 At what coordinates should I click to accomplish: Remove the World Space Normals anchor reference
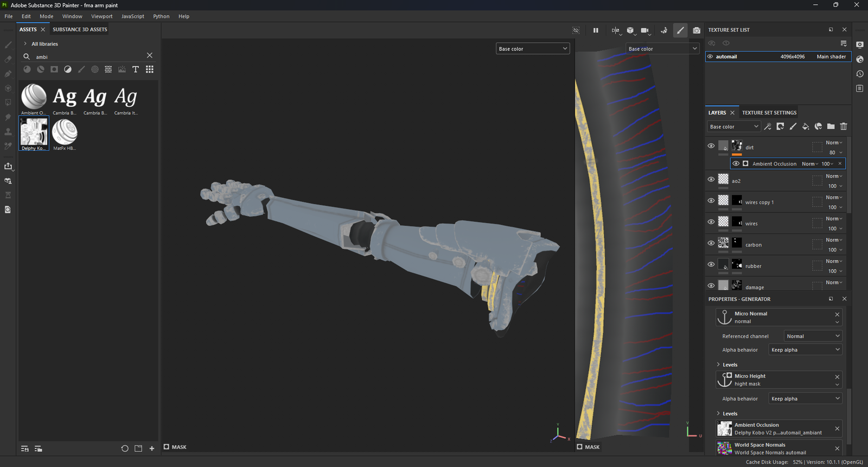(x=837, y=449)
